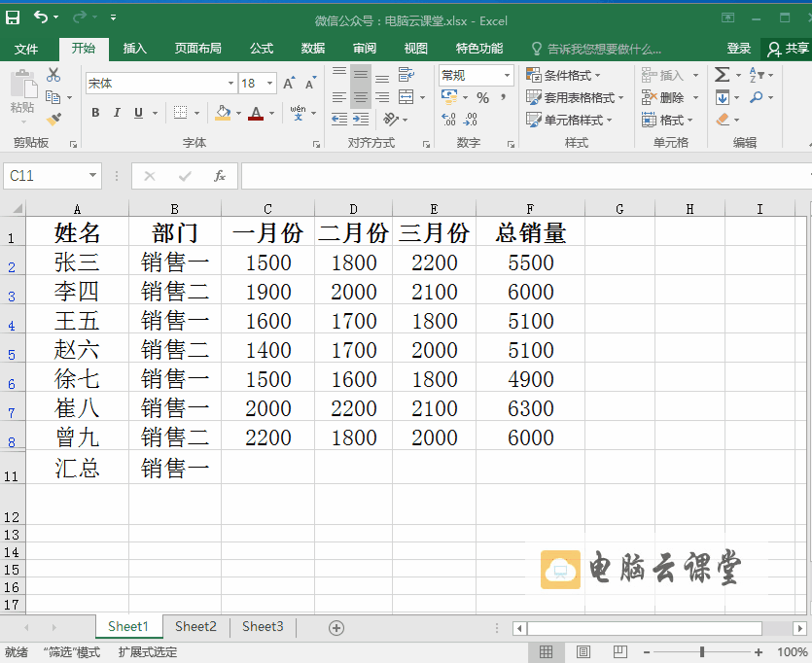Apply percent style with % icon
Screen dimensions: 812x663
(x=482, y=97)
